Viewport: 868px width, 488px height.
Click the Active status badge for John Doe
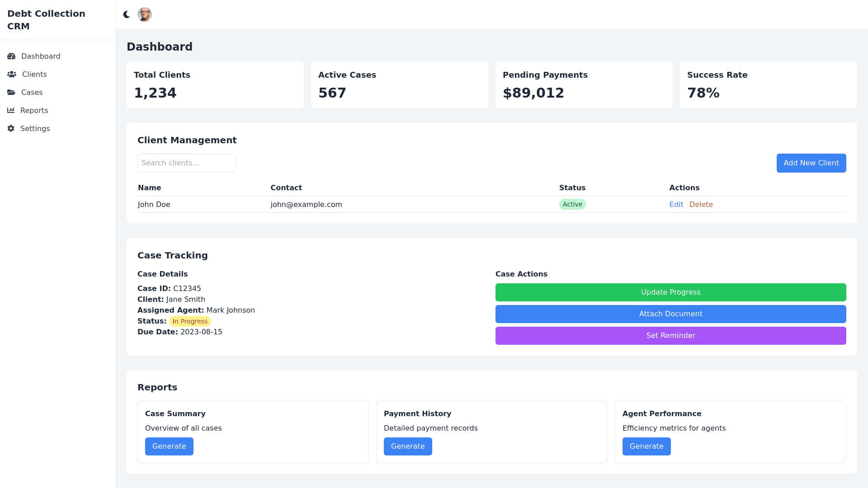[x=572, y=204]
